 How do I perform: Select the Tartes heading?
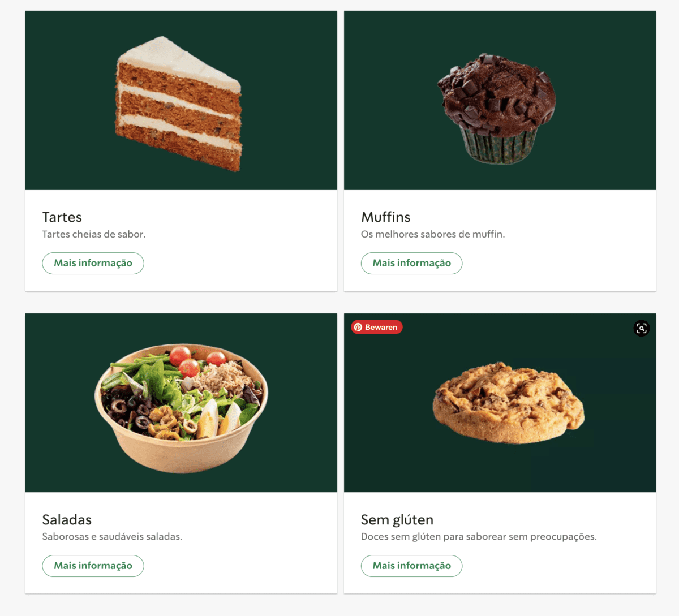[62, 217]
